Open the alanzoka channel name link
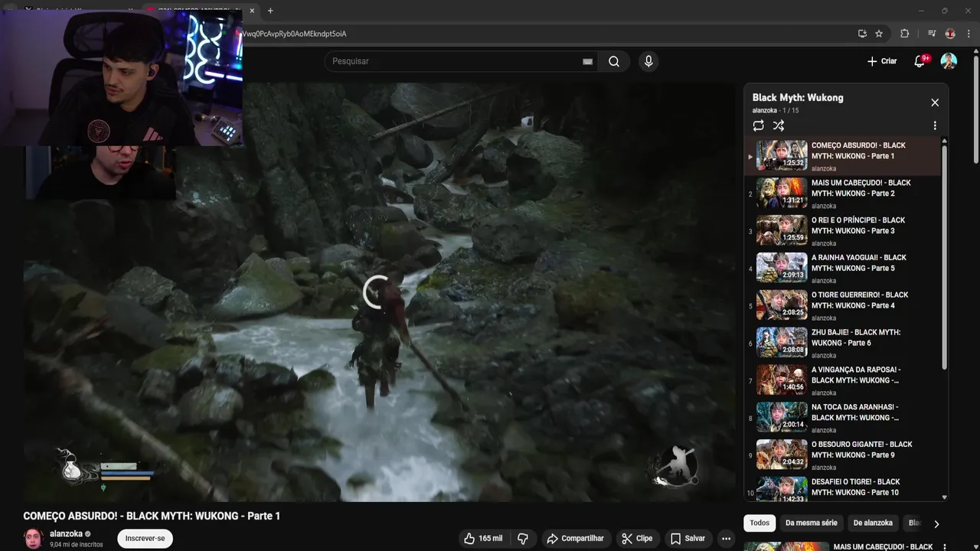 coord(67,534)
